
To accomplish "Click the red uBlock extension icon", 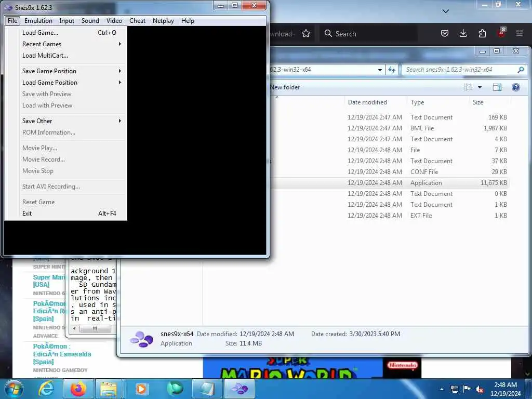I will coord(501,33).
